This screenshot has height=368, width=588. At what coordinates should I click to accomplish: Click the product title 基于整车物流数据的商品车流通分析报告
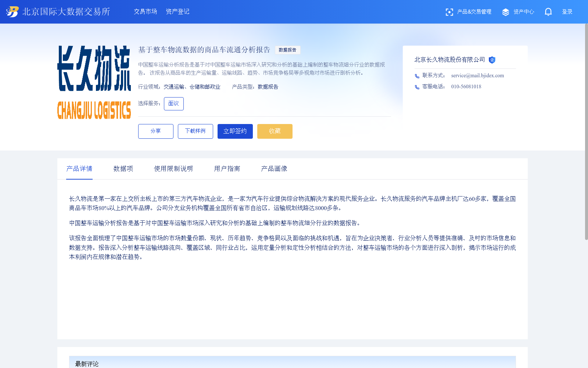pyautogui.click(x=204, y=50)
